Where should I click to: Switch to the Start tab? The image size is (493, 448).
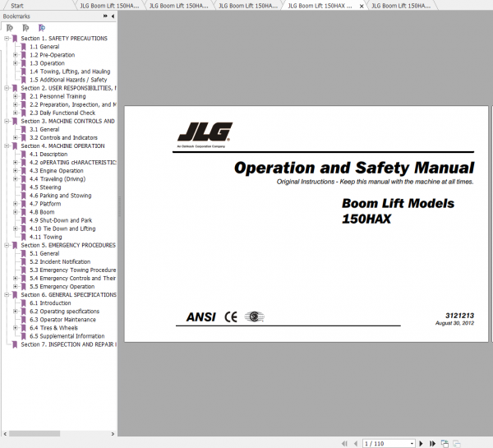point(17,6)
